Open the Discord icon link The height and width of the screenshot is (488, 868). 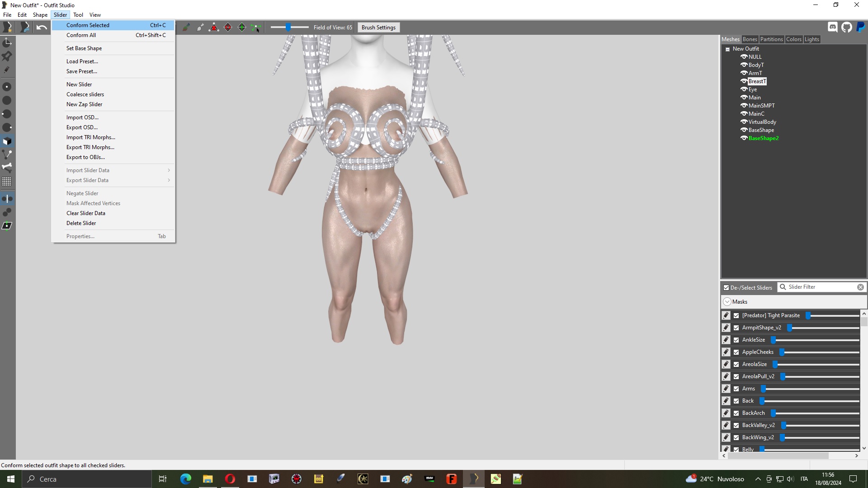click(x=833, y=27)
